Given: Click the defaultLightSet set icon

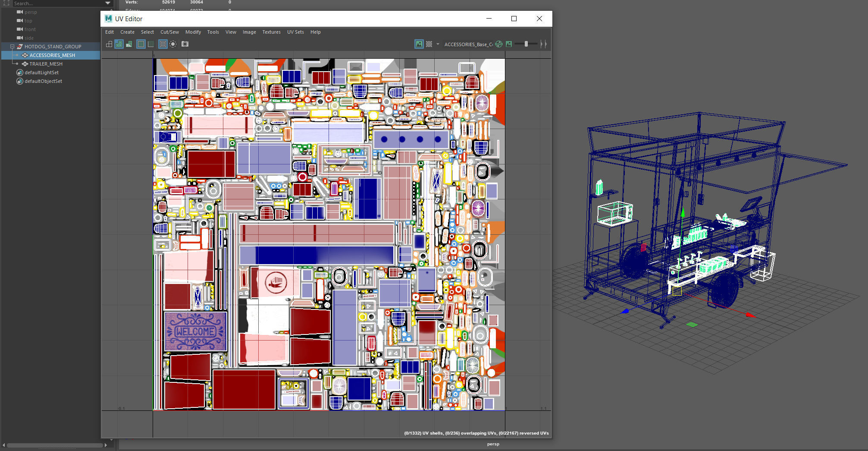Looking at the screenshot, I should 19,73.
